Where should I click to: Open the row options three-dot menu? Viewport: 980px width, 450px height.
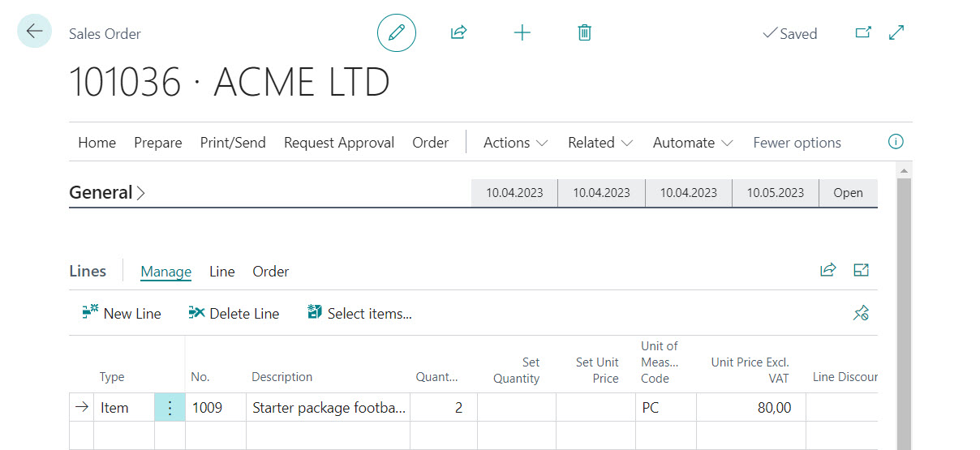pyautogui.click(x=170, y=408)
